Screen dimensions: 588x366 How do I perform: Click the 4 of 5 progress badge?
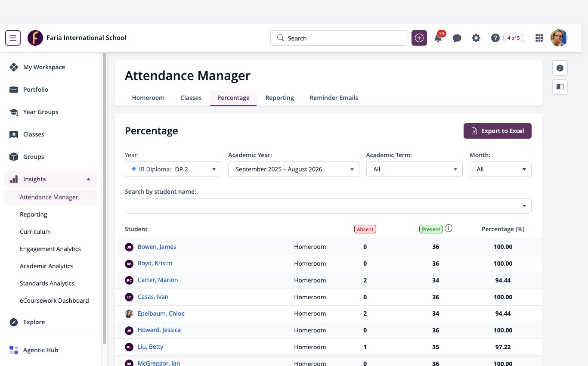tap(514, 38)
